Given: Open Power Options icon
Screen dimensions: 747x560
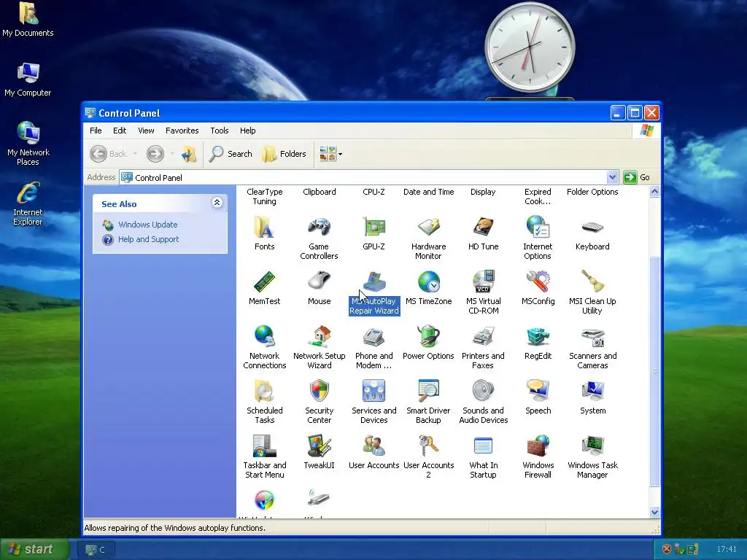Looking at the screenshot, I should click(428, 337).
